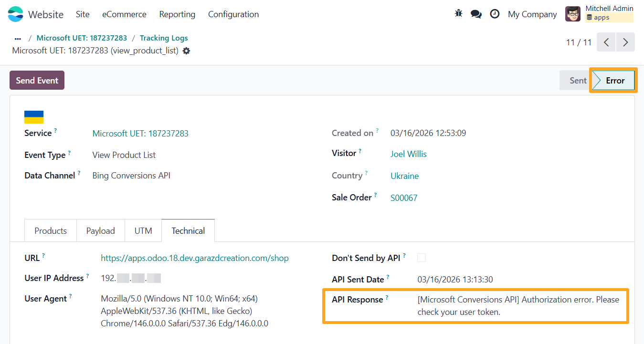Viewport: 644px width, 344px height.
Task: Switch to the Products tab
Action: pos(51,231)
